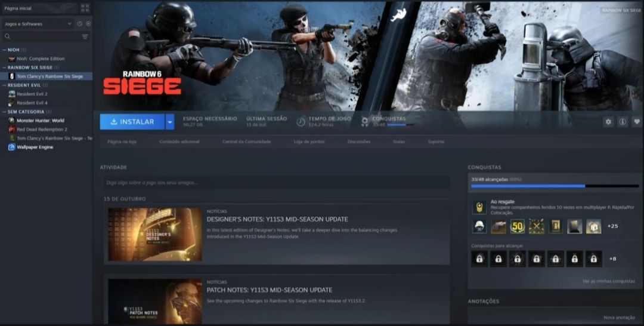Click the ready-to-play filter icon
Image resolution: width=644 pixels, height=326 pixels.
pos(88,24)
